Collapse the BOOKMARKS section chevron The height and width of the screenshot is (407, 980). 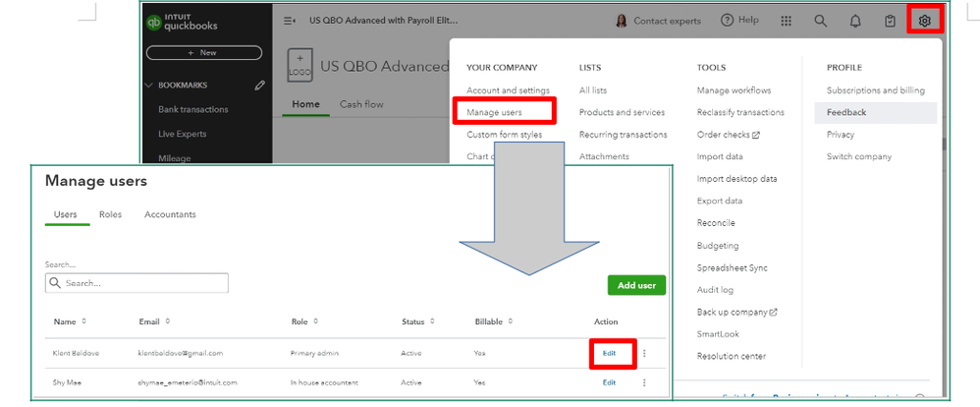[148, 86]
